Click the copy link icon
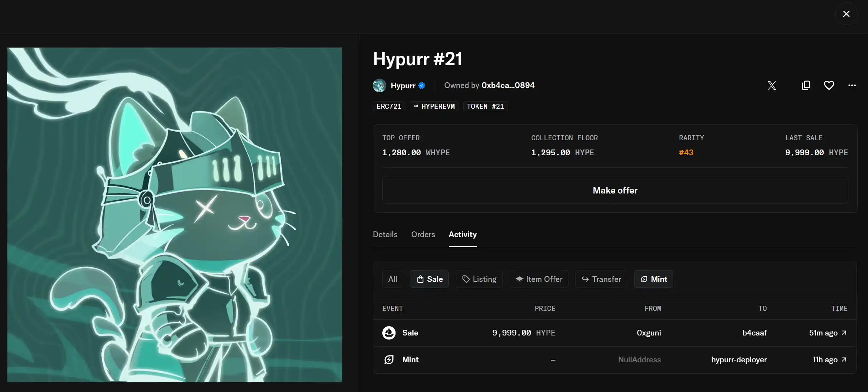This screenshot has width=868, height=392. (x=806, y=85)
